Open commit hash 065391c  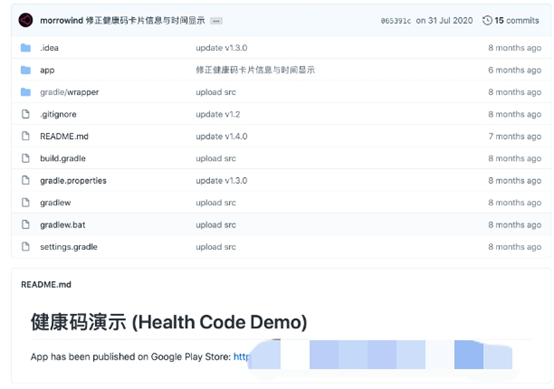(x=396, y=21)
